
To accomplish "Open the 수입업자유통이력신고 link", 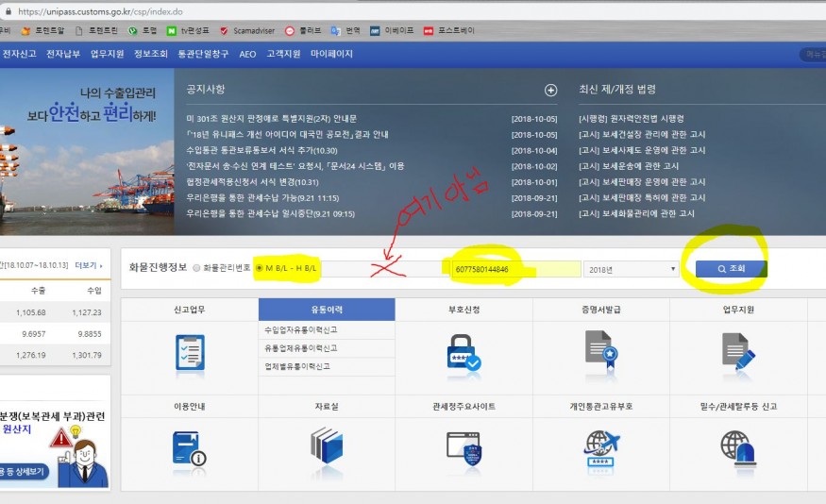I will click(301, 330).
